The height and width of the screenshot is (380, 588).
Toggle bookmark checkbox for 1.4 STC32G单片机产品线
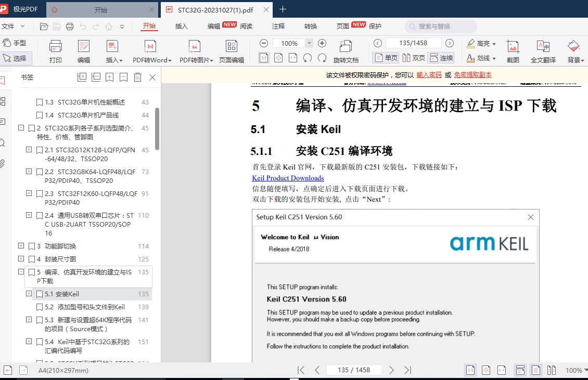pyautogui.click(x=40, y=115)
